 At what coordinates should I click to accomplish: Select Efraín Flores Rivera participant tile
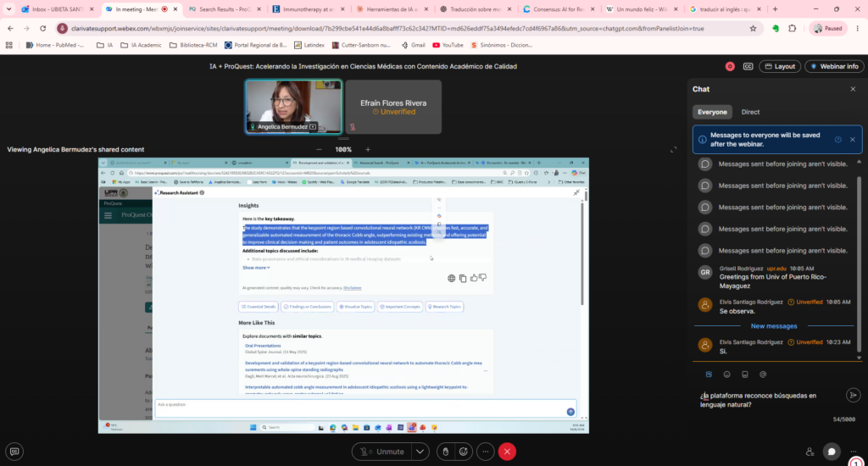(x=393, y=107)
